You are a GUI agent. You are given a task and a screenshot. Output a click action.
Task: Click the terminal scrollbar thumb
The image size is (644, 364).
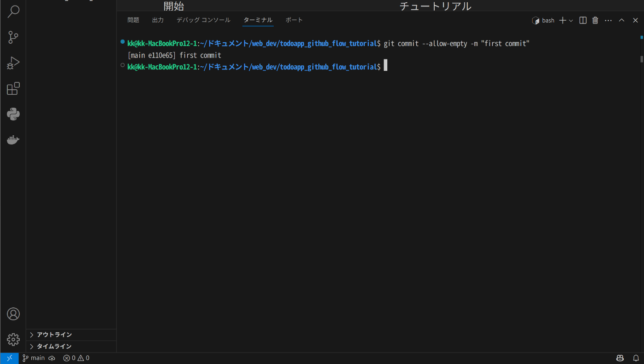click(x=641, y=59)
